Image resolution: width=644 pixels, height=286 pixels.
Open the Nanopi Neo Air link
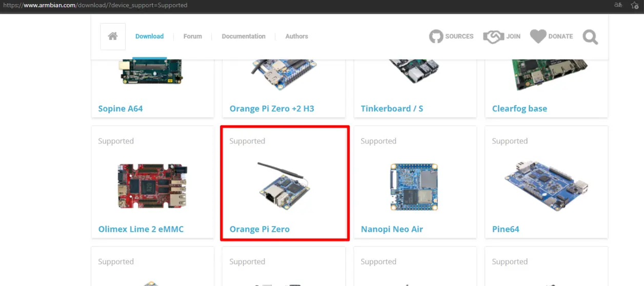(x=392, y=229)
